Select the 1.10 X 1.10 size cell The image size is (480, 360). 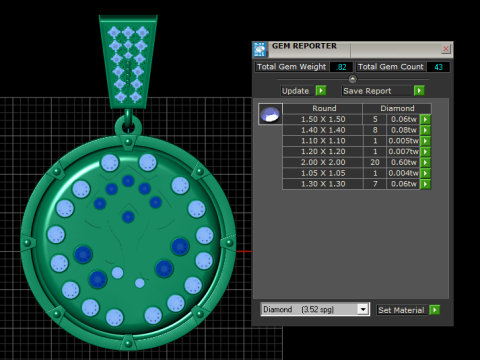323,141
